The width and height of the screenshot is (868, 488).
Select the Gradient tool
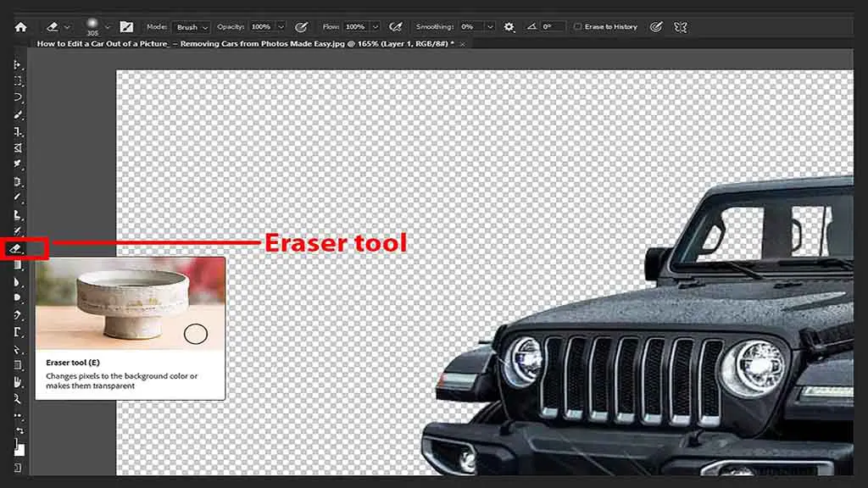click(x=18, y=265)
